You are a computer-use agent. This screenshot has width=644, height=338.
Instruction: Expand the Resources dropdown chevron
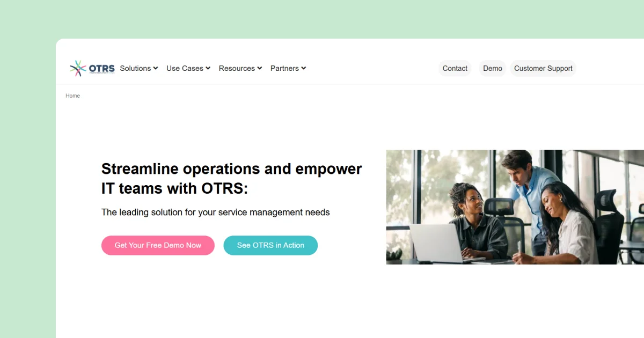point(259,68)
